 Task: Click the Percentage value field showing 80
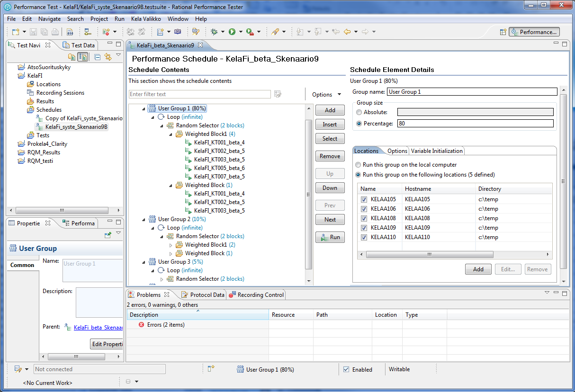click(x=476, y=124)
